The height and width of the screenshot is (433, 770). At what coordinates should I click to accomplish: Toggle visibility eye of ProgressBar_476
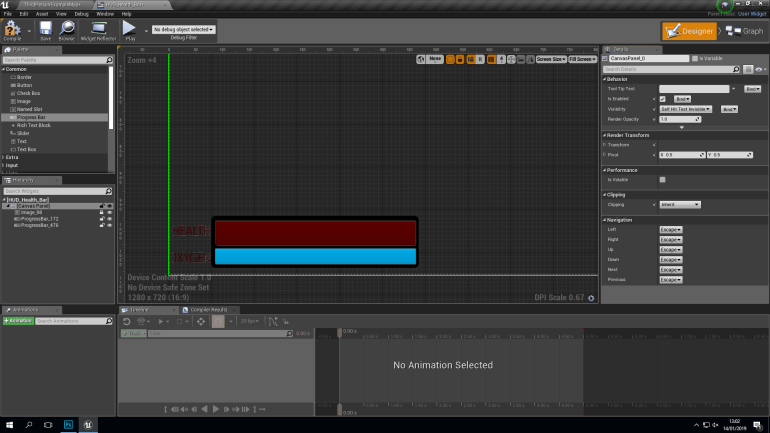coord(110,225)
